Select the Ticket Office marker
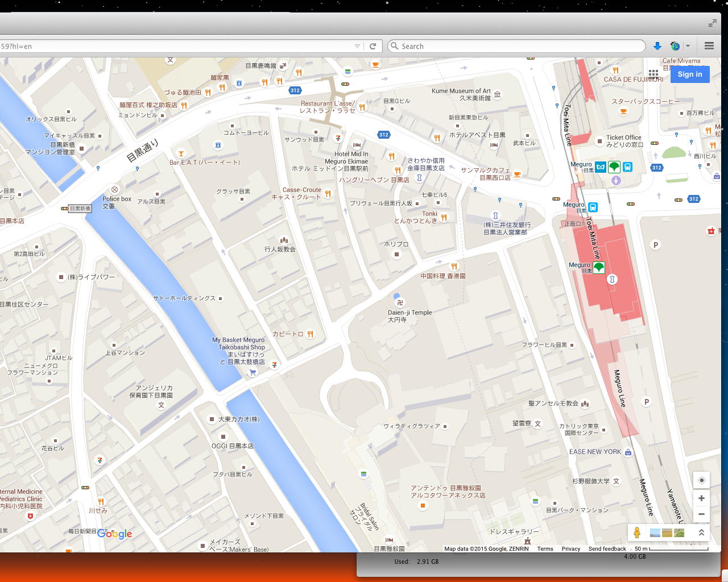 599,141
